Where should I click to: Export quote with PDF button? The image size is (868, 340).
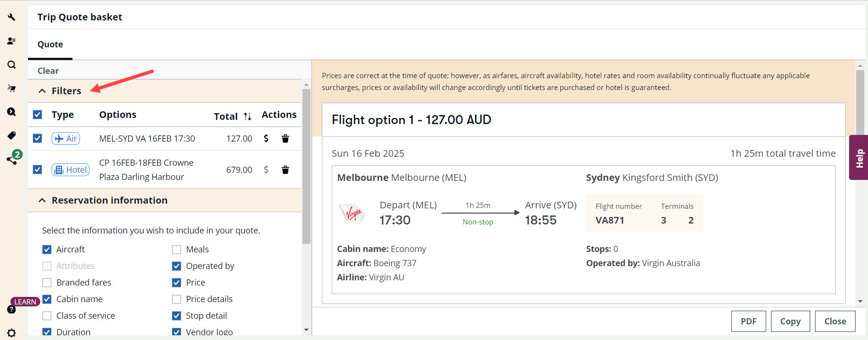pos(748,322)
